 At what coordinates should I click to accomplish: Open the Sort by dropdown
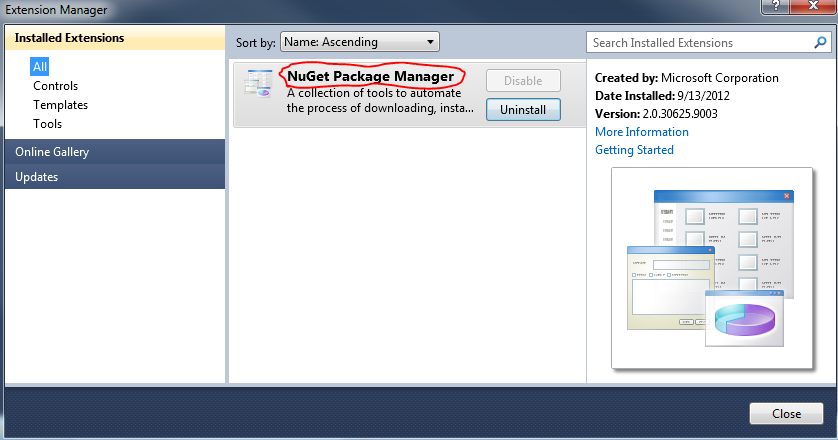click(x=360, y=42)
